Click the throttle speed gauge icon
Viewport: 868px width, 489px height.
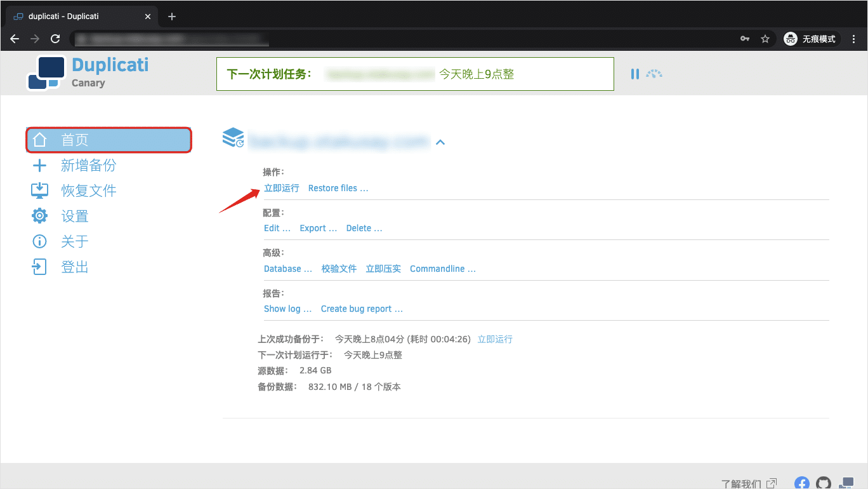tap(654, 74)
